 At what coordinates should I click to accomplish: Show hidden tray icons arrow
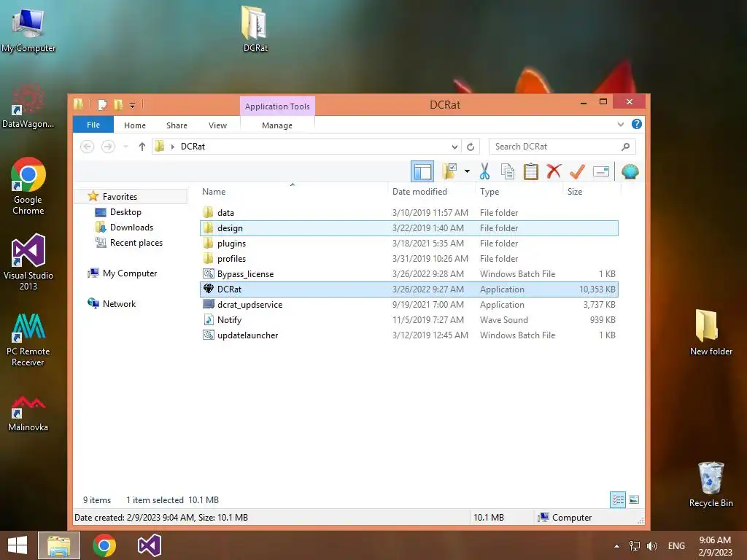pyautogui.click(x=616, y=545)
